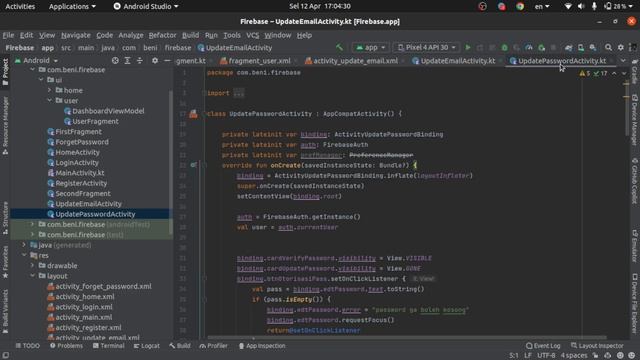
Task: Open the Navigate menu
Action: pos(76,35)
